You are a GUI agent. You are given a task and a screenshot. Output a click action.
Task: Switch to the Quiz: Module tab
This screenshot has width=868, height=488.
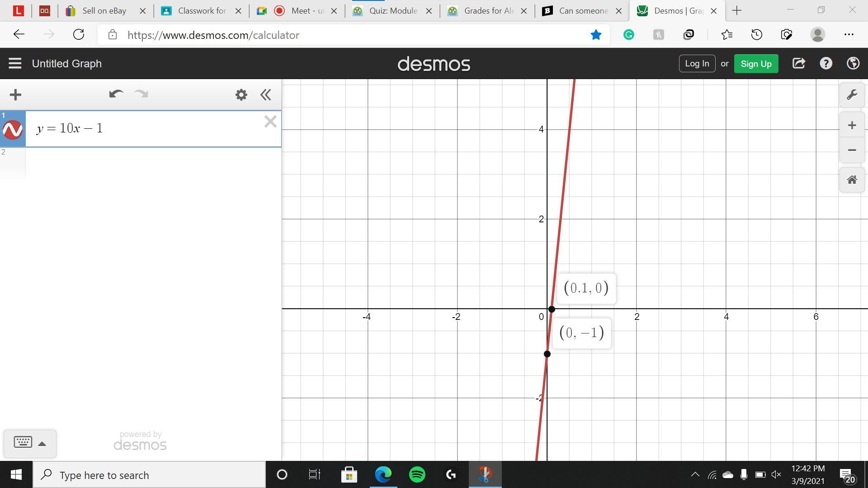(x=392, y=11)
